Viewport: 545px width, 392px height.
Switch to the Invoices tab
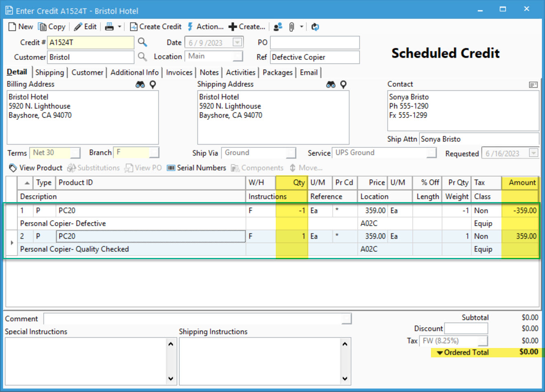tap(179, 72)
